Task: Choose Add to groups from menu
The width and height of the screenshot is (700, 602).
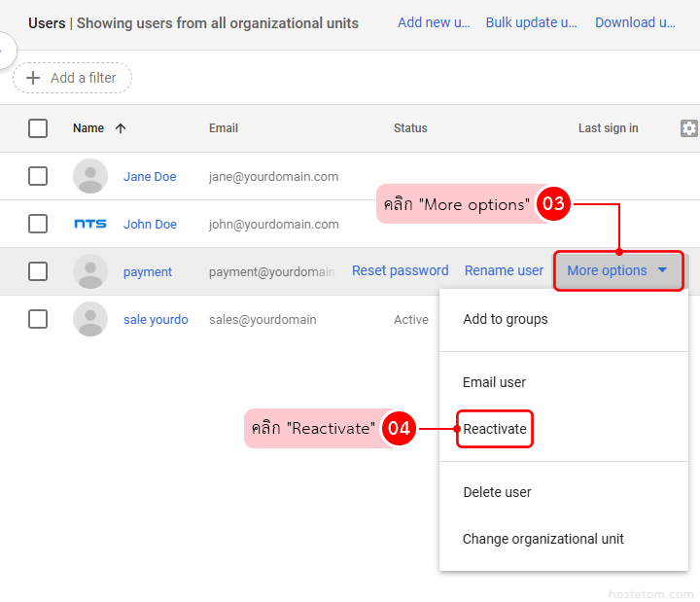Action: click(506, 319)
